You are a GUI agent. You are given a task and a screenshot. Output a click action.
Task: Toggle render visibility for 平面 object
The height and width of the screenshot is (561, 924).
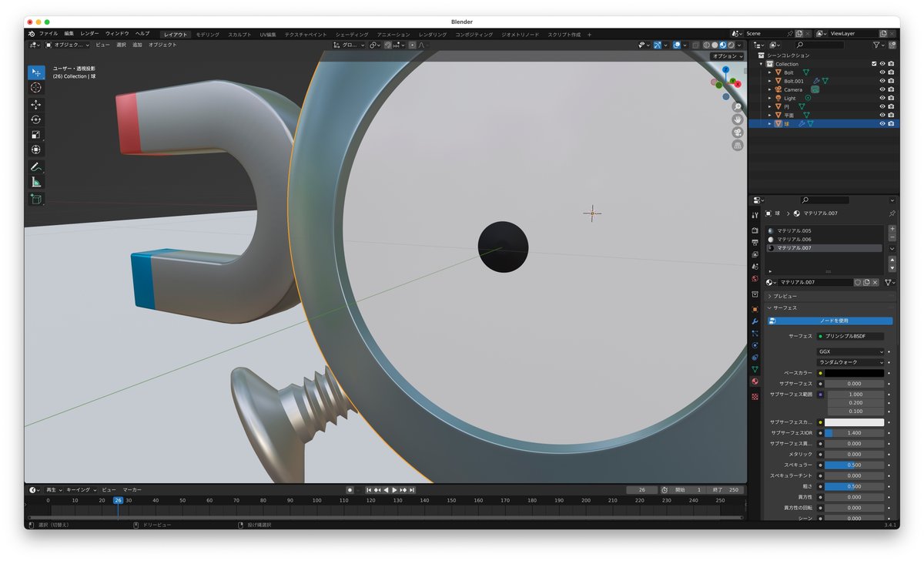point(891,115)
